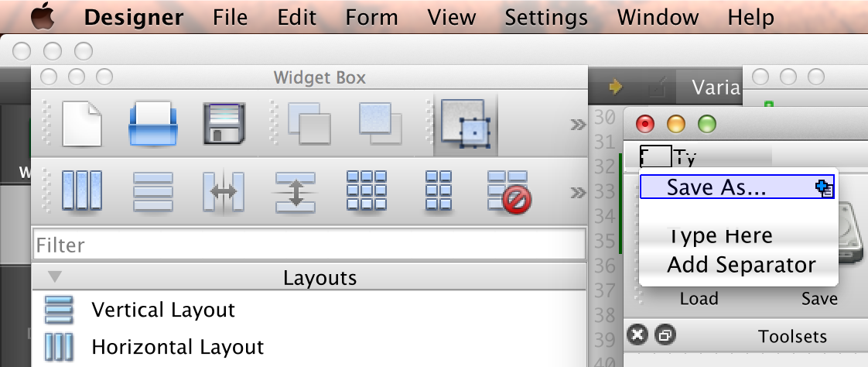Apply Lay Out in a Grid
868x367 pixels.
[367, 190]
